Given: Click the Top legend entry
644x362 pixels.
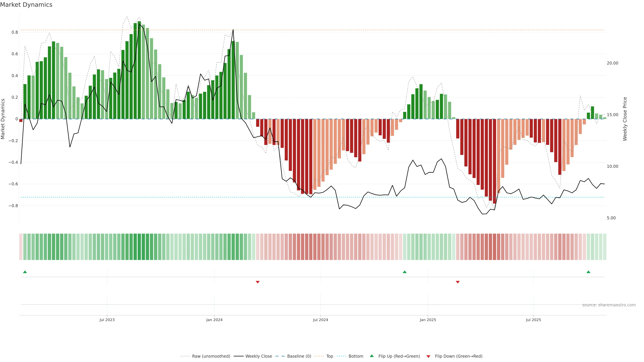Looking at the screenshot, I should pos(330,356).
